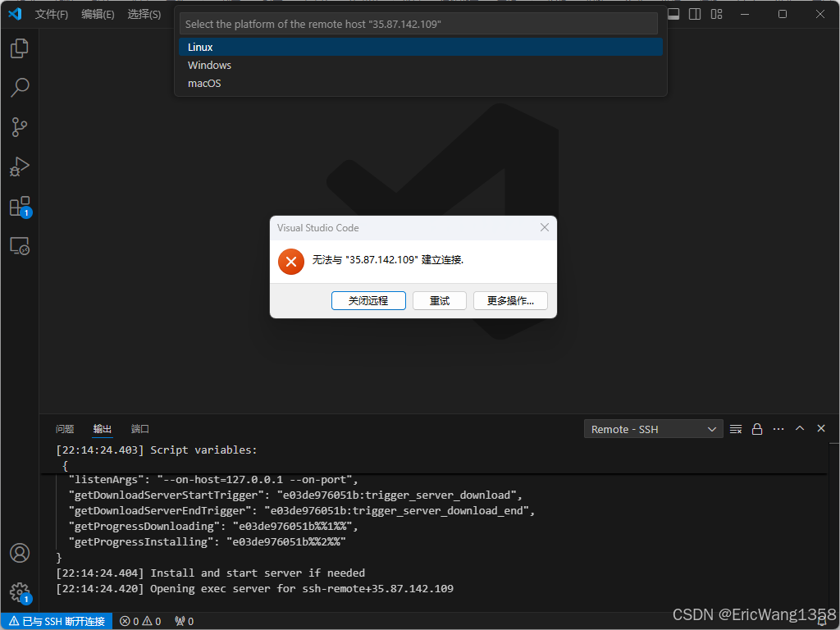Open the customize layout icon
This screenshot has height=630, width=840.
tap(717, 14)
